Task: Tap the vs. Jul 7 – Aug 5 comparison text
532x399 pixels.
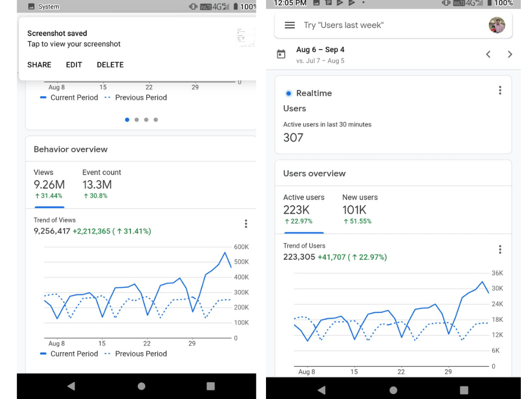Action: click(320, 61)
